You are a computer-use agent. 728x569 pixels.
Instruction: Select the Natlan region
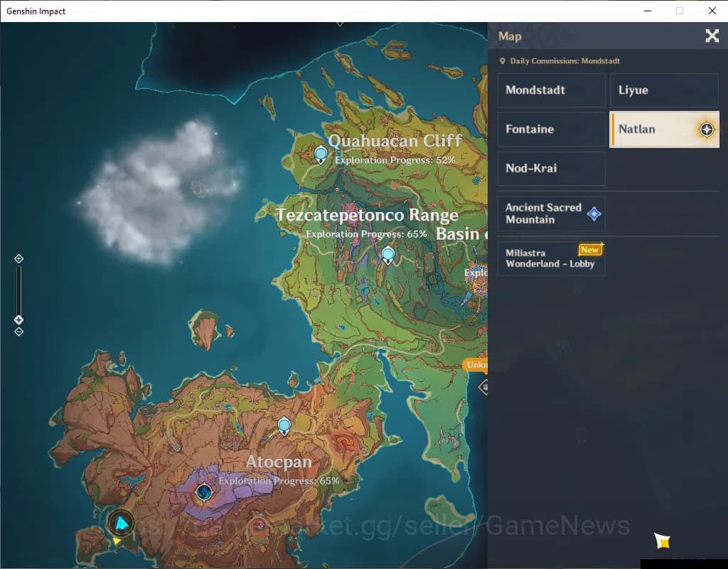click(665, 129)
